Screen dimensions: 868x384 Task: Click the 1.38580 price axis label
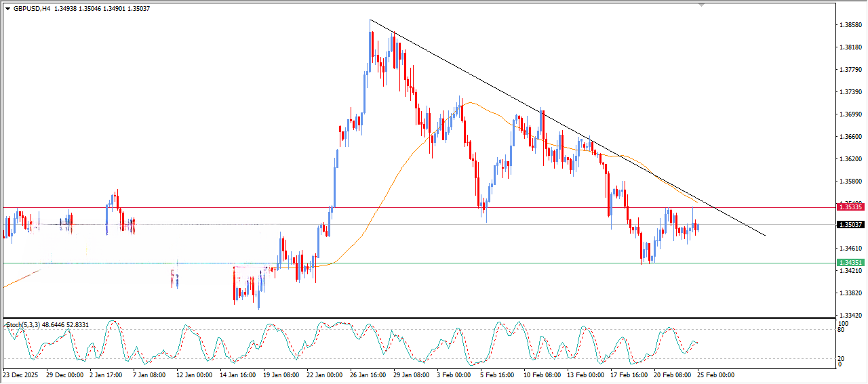coord(850,25)
